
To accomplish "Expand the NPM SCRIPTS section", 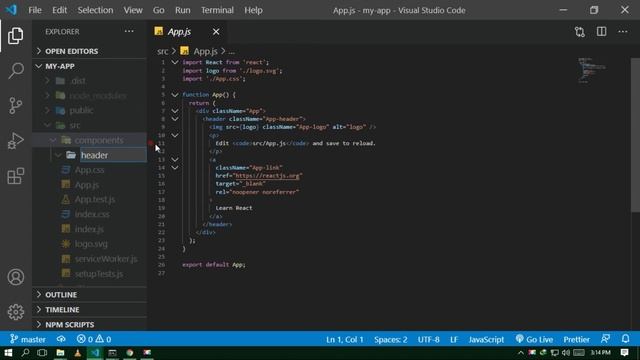I will [x=90, y=324].
